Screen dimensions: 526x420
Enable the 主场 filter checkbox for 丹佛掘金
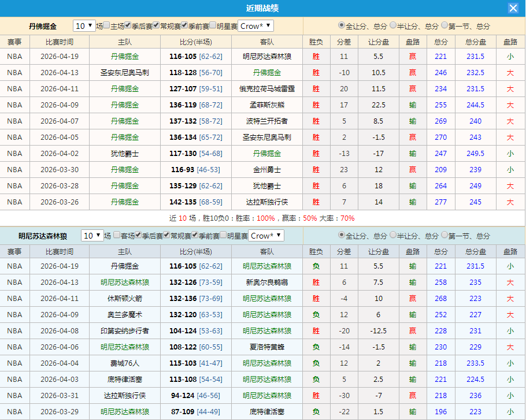click(x=106, y=25)
